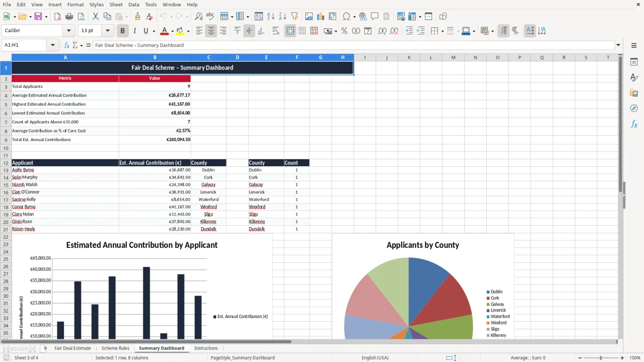Image resolution: width=644 pixels, height=362 pixels.
Task: Click the Insert Pivot Table icon
Action: coord(333,17)
